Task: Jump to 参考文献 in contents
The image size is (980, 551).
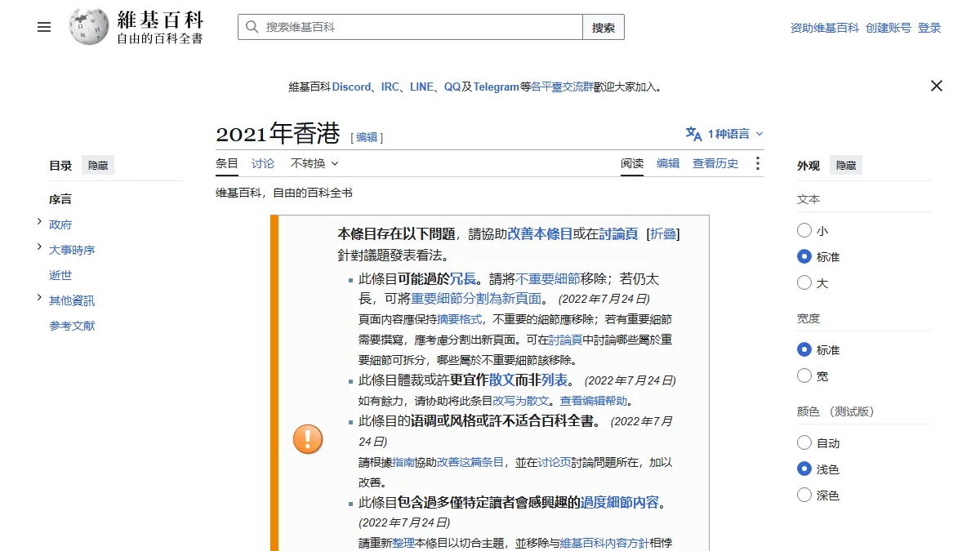Action: (x=72, y=326)
